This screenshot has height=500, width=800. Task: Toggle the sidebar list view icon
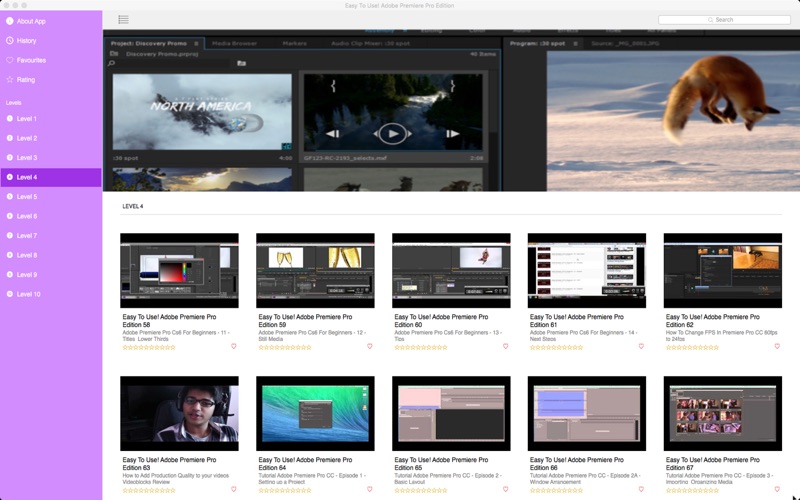point(123,19)
